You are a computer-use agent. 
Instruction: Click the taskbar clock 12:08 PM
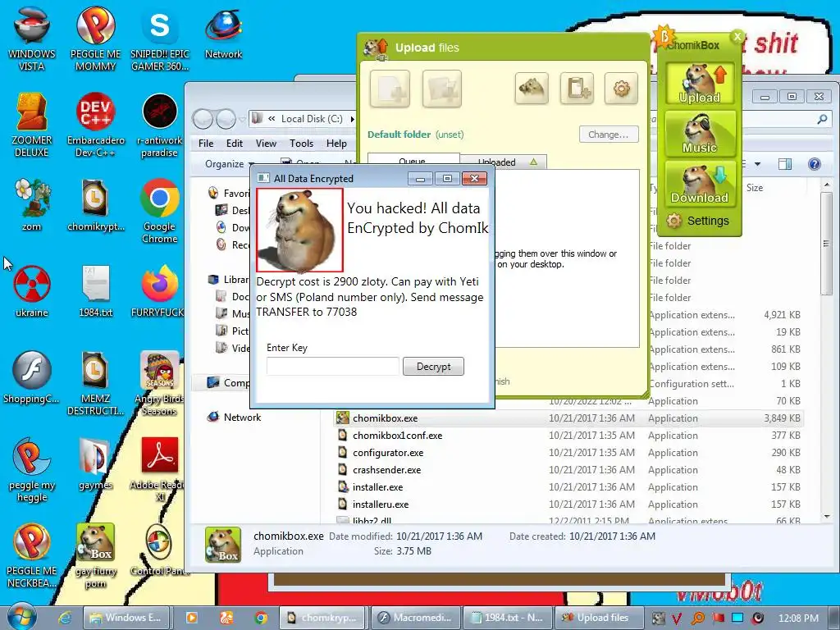coord(798,618)
